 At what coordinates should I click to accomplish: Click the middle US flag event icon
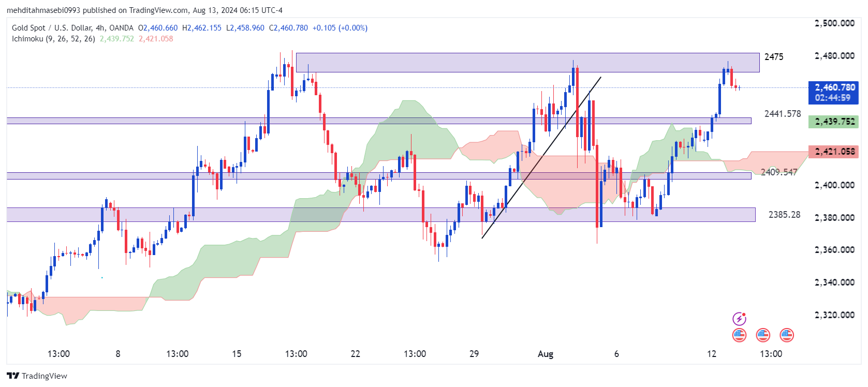pos(763,335)
